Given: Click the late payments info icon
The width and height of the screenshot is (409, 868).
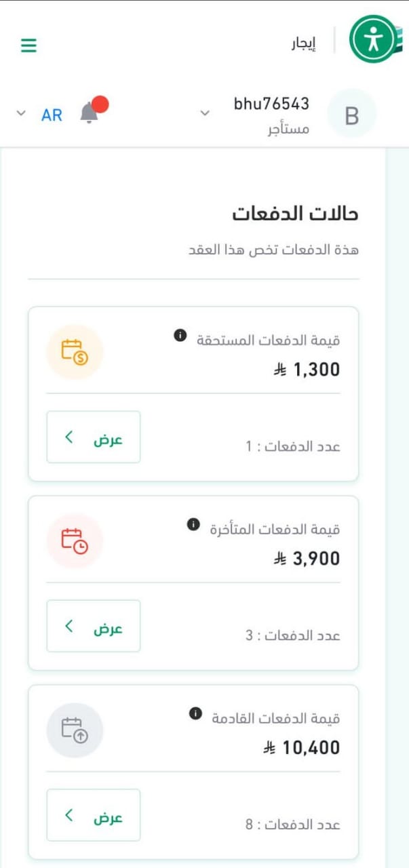Looking at the screenshot, I should 193,524.
